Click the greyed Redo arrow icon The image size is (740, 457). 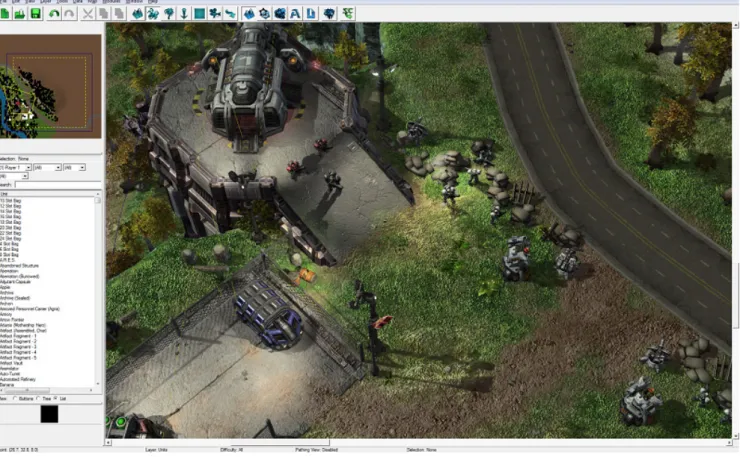click(x=69, y=13)
